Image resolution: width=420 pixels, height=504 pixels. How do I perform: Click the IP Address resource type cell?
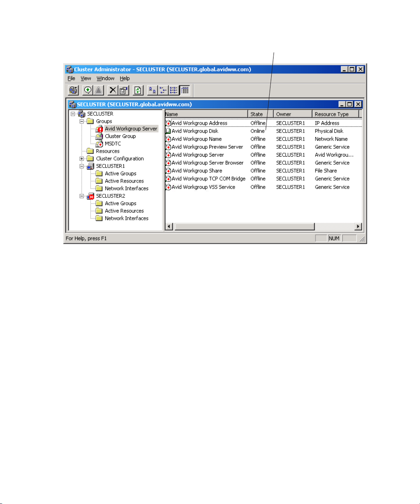(327, 123)
